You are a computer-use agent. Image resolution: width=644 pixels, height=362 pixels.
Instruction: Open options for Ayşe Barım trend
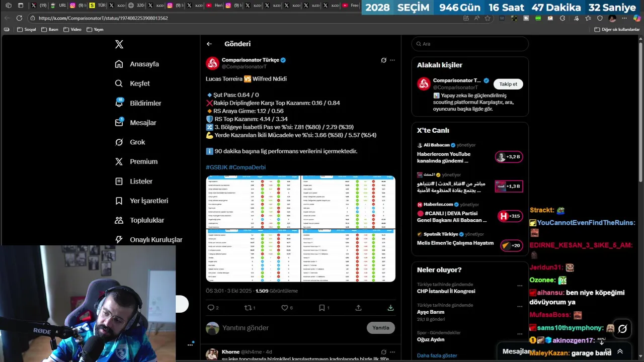520,306
